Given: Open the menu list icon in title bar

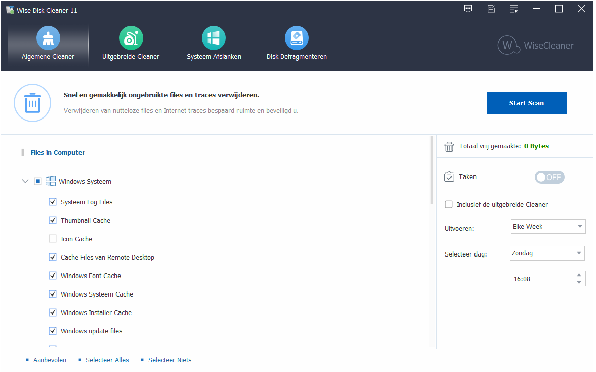Looking at the screenshot, I should 514,9.
